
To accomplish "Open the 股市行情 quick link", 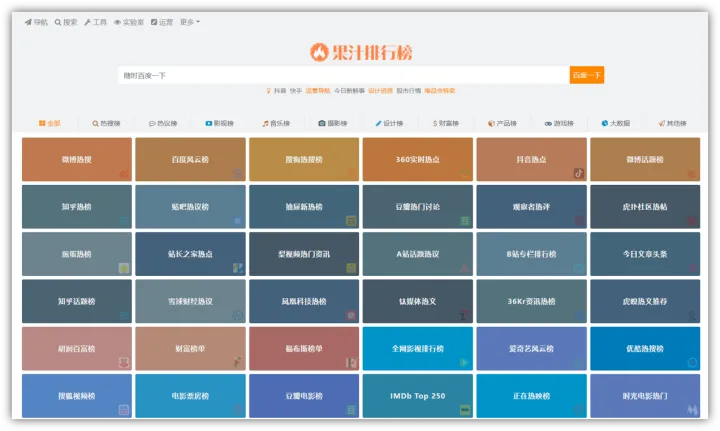I will [409, 91].
